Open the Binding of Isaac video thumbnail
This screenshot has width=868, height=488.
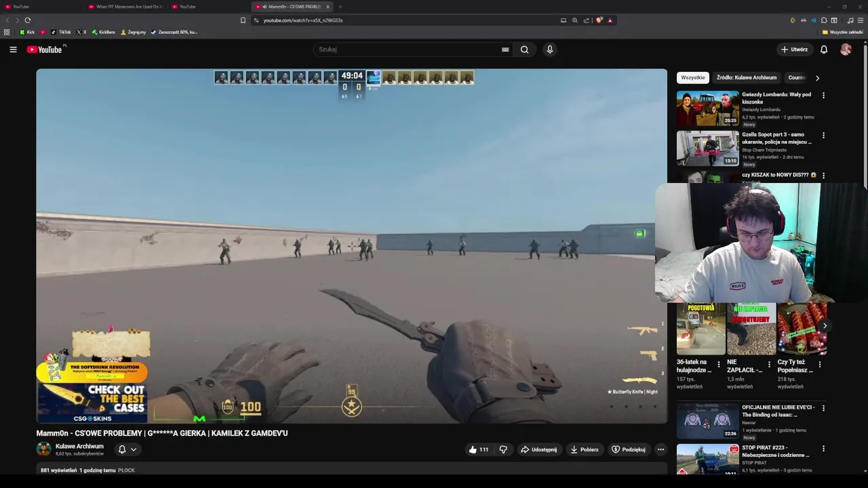click(707, 421)
